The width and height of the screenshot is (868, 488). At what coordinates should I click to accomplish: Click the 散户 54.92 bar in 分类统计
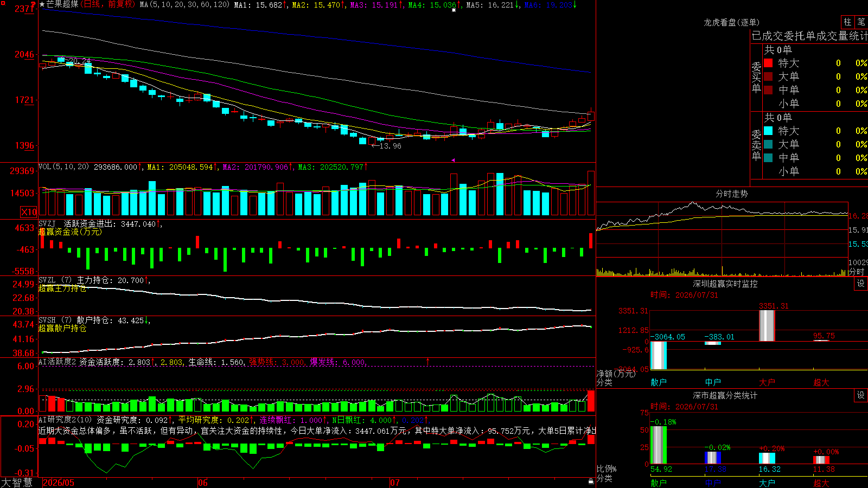click(x=659, y=445)
